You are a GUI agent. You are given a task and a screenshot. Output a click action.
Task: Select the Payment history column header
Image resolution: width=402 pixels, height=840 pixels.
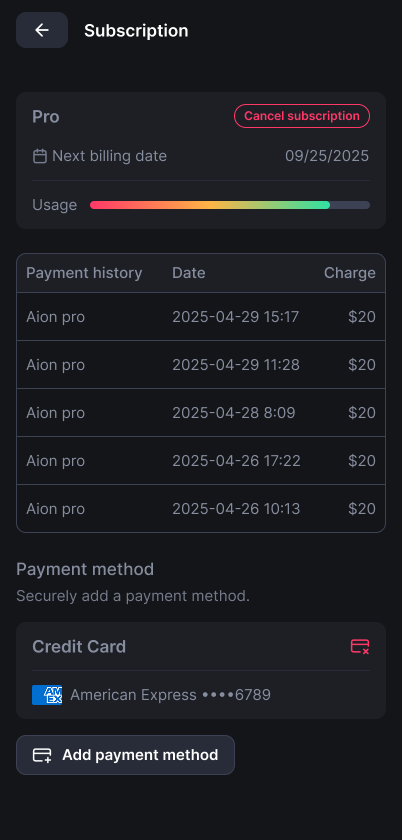coord(84,273)
